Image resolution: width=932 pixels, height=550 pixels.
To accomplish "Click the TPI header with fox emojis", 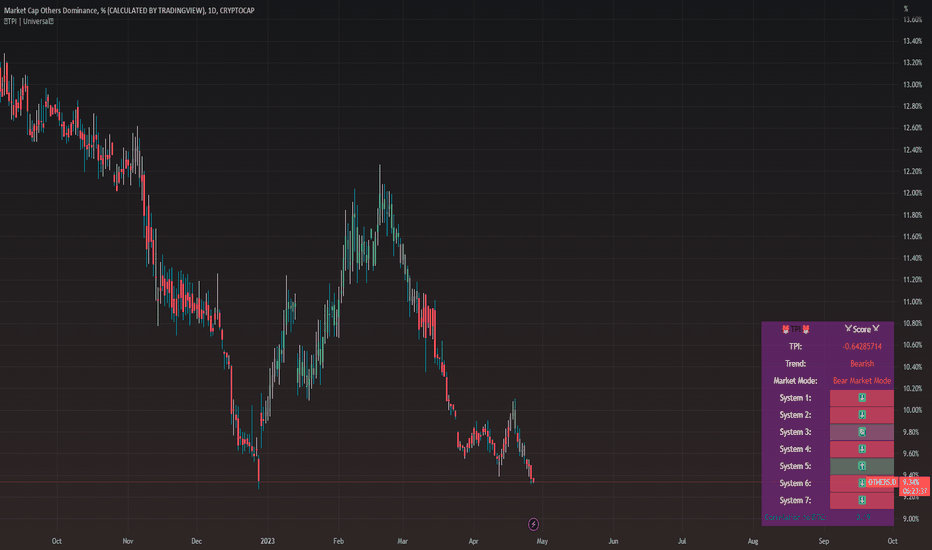I will tap(795, 329).
